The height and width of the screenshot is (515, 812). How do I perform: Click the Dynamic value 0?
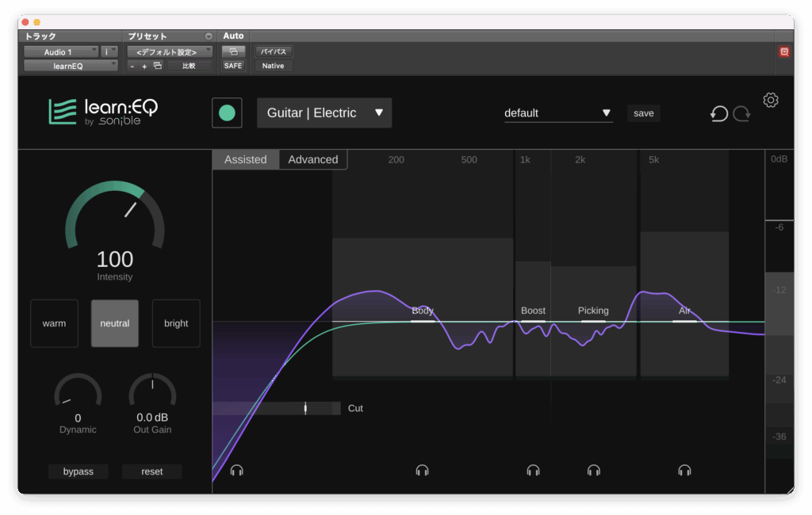pos(78,418)
